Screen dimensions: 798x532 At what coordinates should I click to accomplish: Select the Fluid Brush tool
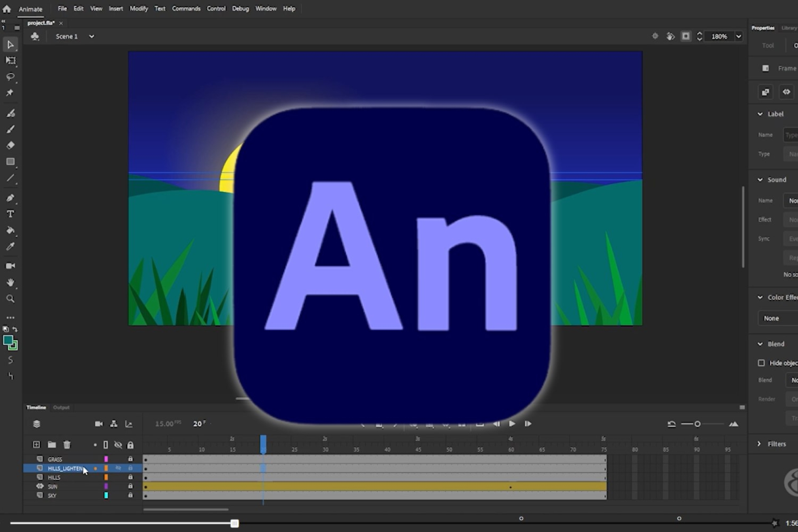click(x=10, y=113)
